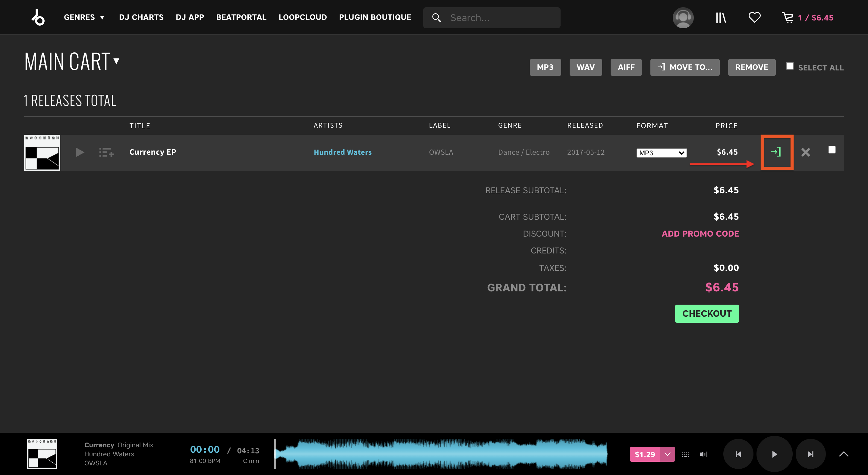Click the Beatport logo icon
This screenshot has height=475, width=868.
point(38,17)
